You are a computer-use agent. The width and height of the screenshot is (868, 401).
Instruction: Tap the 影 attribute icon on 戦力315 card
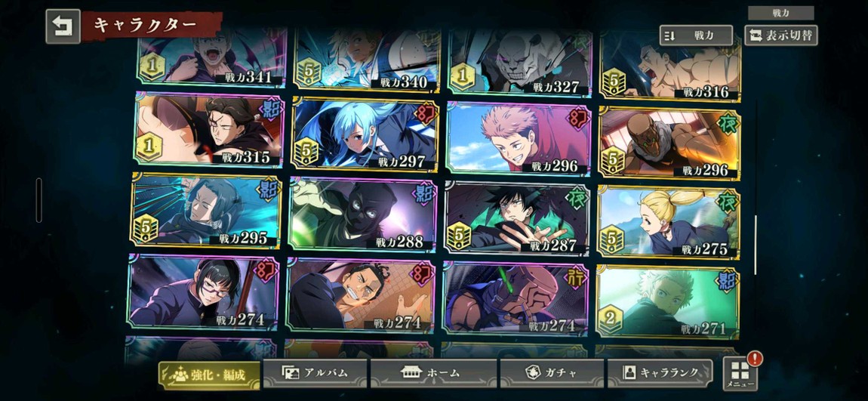coord(270,109)
